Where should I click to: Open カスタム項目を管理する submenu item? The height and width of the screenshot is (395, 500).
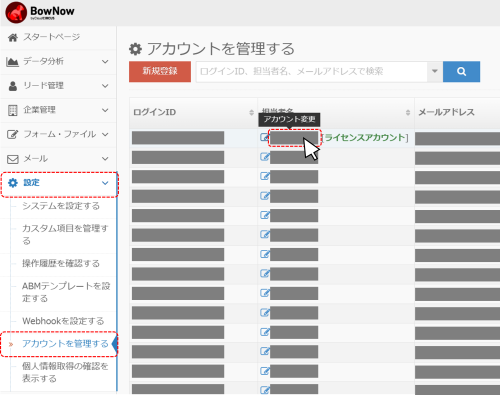click(x=65, y=234)
